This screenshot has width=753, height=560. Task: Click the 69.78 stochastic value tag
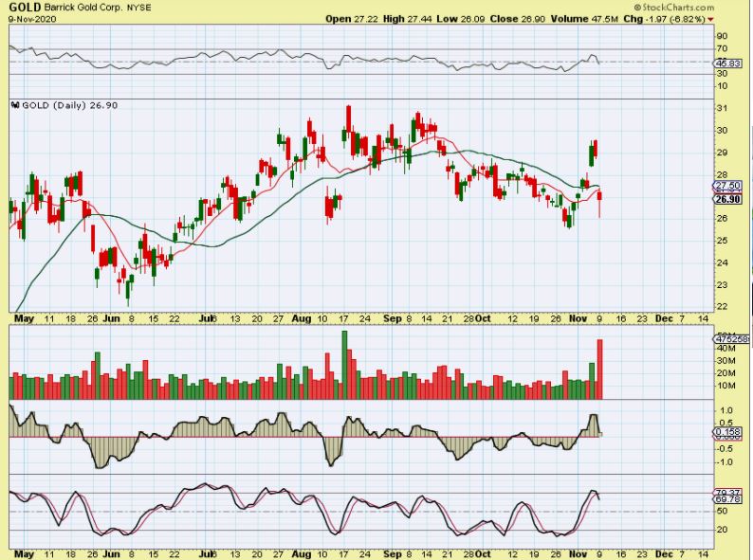727,499
